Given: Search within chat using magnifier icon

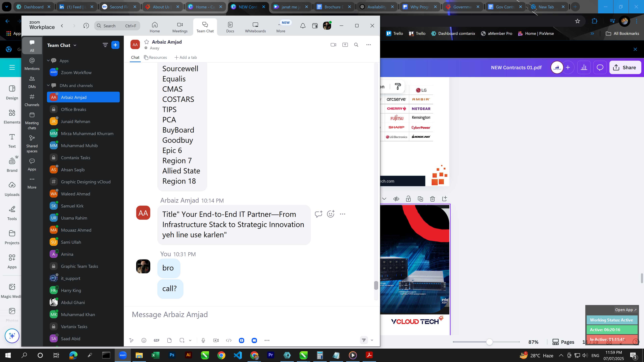Looking at the screenshot, I should point(356,45).
